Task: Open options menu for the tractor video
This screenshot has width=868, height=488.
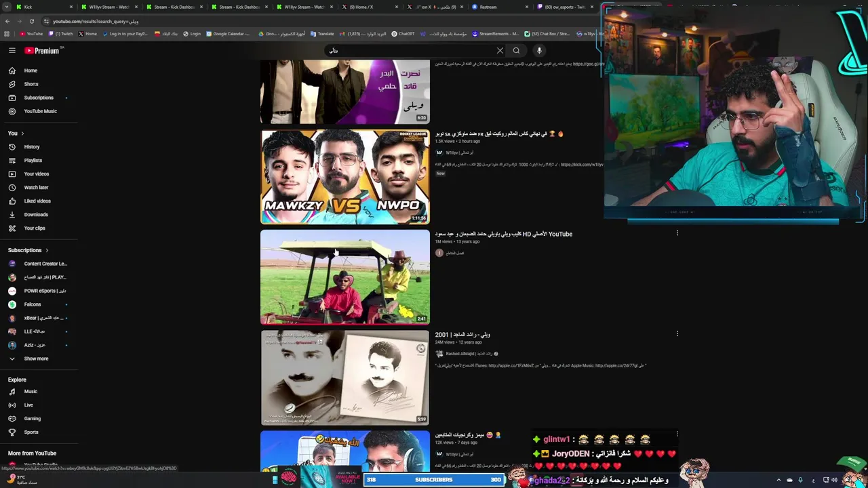Action: click(677, 234)
